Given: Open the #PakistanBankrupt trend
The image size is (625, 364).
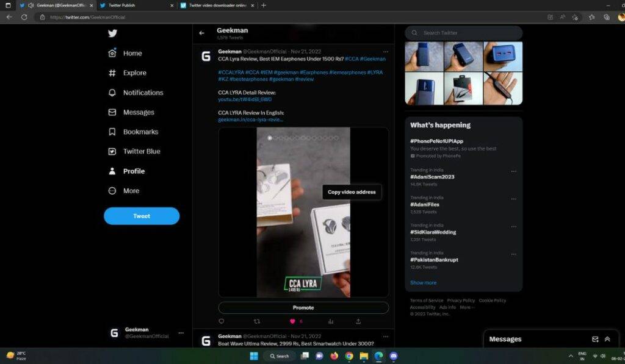Looking at the screenshot, I should (434, 260).
